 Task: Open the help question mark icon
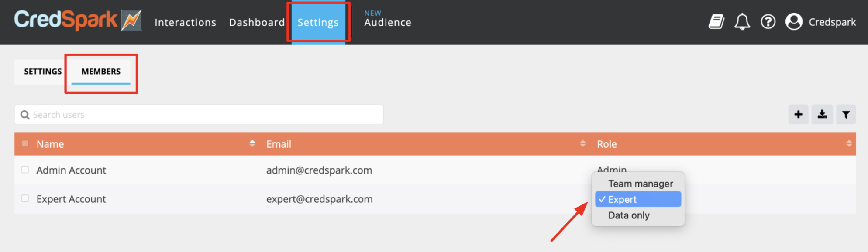click(768, 21)
